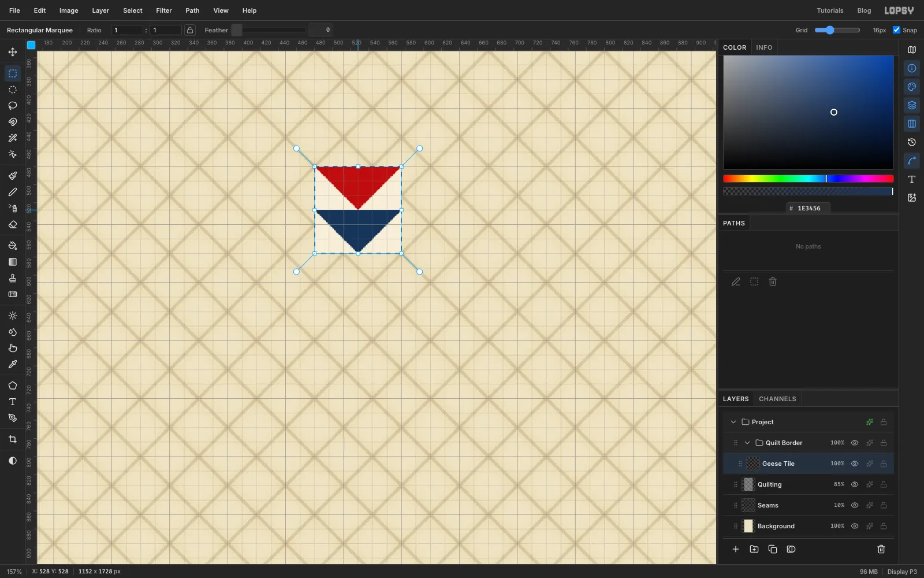The image size is (924, 578).
Task: Select the Eraser tool
Action: (13, 224)
